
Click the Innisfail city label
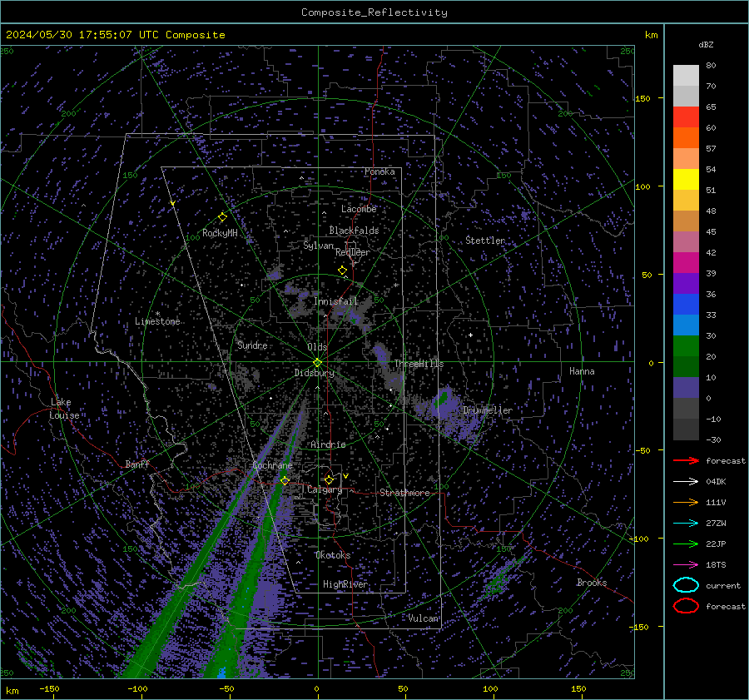(336, 301)
